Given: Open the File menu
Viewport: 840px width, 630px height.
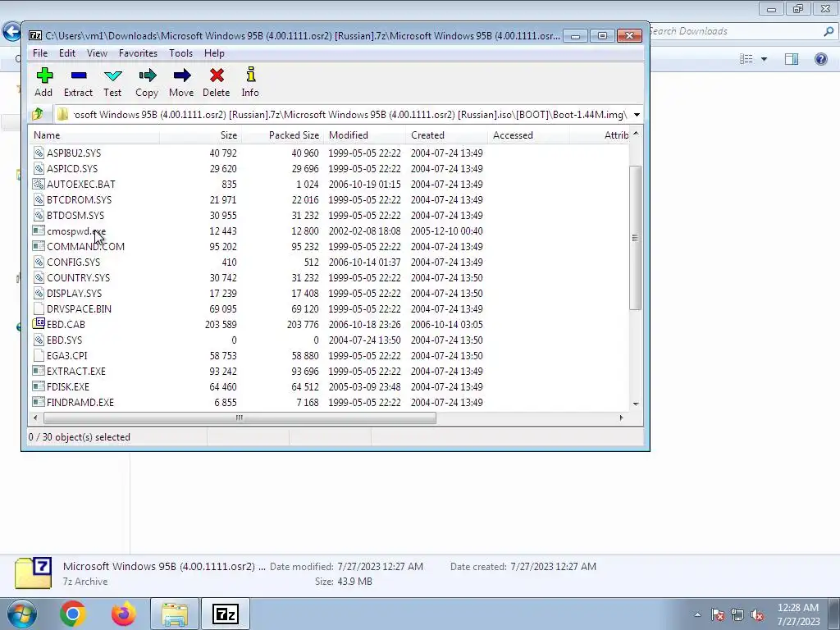Looking at the screenshot, I should (40, 53).
